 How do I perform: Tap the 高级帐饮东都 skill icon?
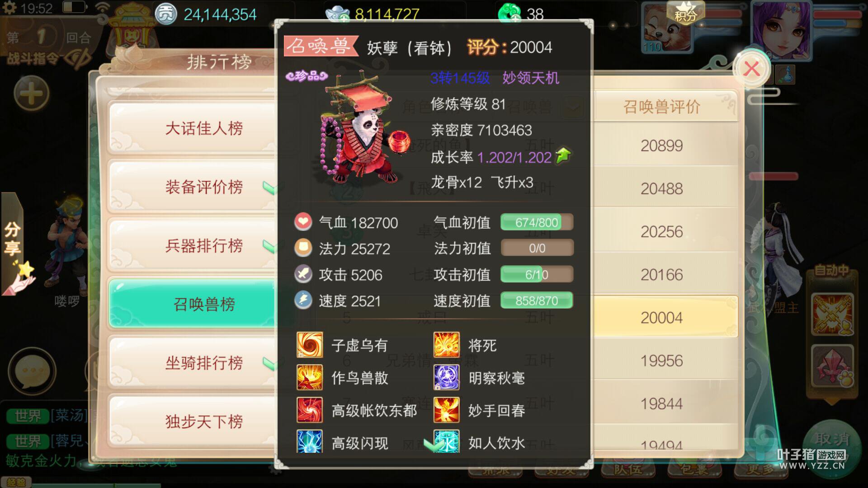(x=310, y=410)
